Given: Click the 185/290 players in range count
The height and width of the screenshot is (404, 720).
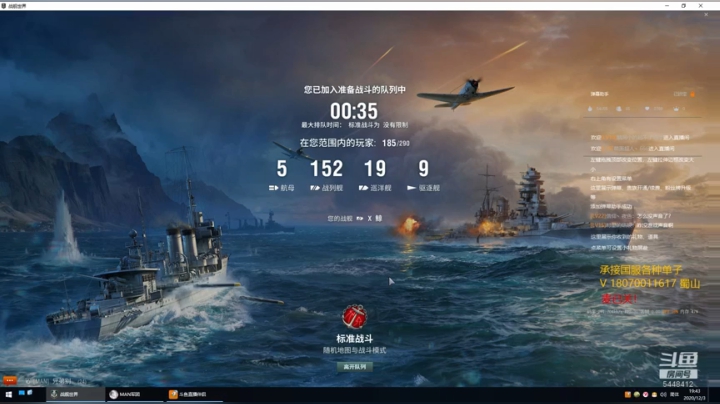Looking at the screenshot, I should (x=395, y=143).
